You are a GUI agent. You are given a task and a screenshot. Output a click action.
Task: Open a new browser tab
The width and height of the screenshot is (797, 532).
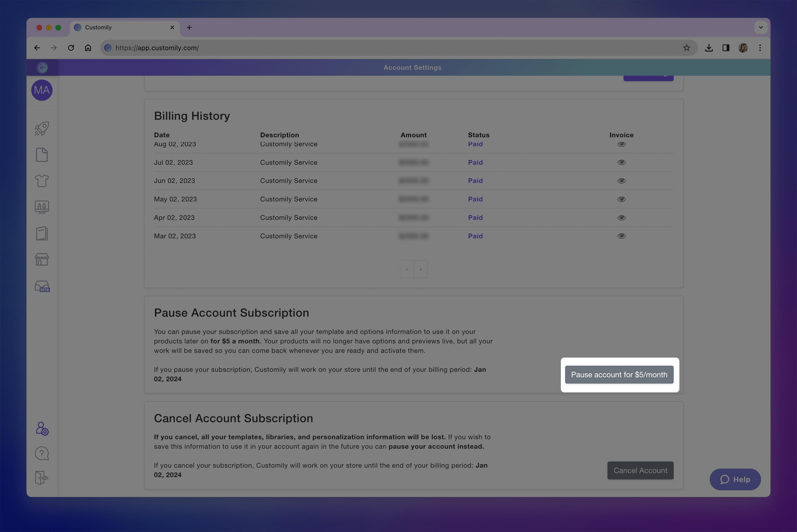pos(189,27)
